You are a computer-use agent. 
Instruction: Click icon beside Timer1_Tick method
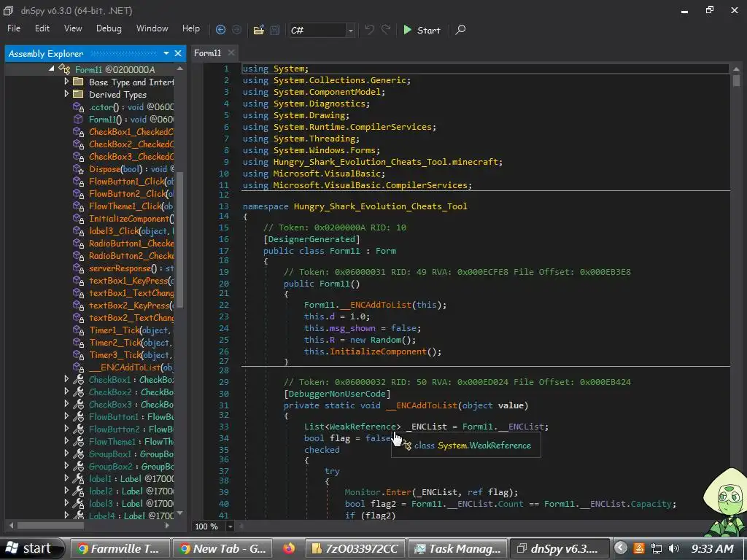[x=78, y=330]
